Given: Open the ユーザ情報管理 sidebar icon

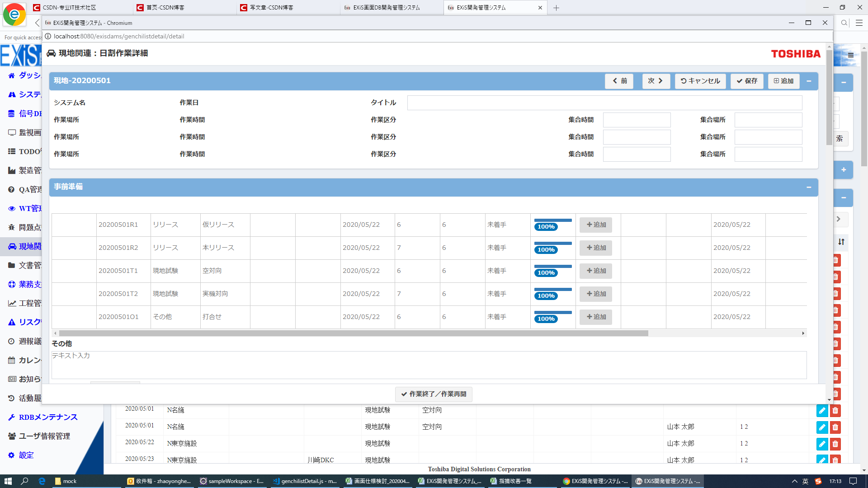Looking at the screenshot, I should coord(11,436).
